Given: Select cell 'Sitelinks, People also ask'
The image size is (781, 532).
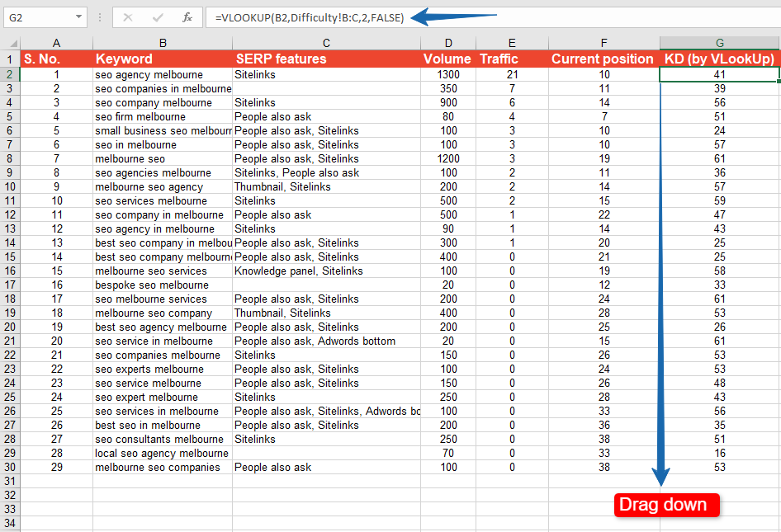Looking at the screenshot, I should click(326, 172).
